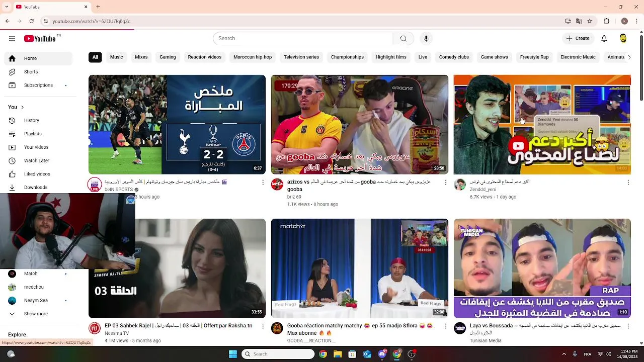Open Nessma TV channel avatar
644x362 pixels.
point(95,329)
